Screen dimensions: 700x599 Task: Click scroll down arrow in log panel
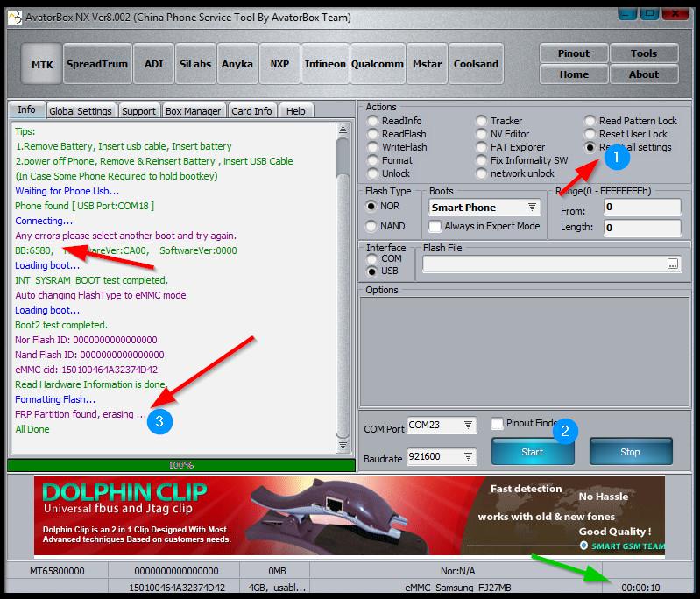pos(343,446)
